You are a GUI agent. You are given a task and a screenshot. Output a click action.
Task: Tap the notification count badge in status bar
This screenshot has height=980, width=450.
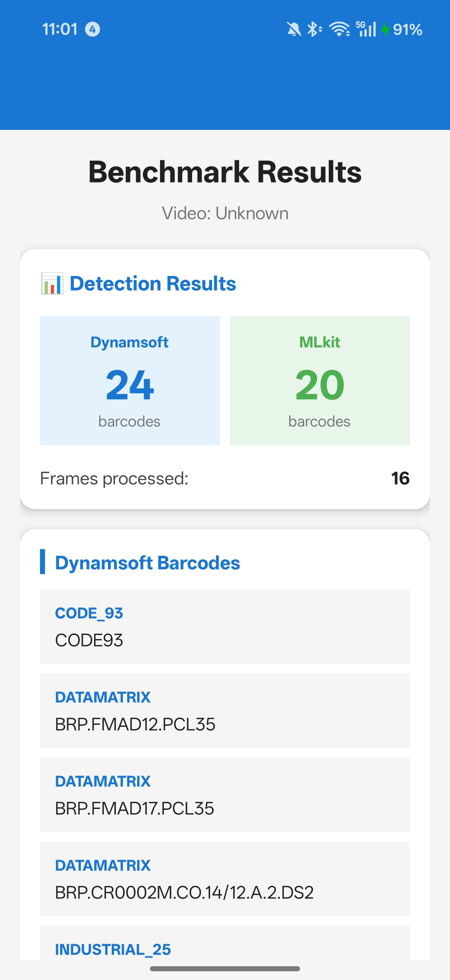92,29
